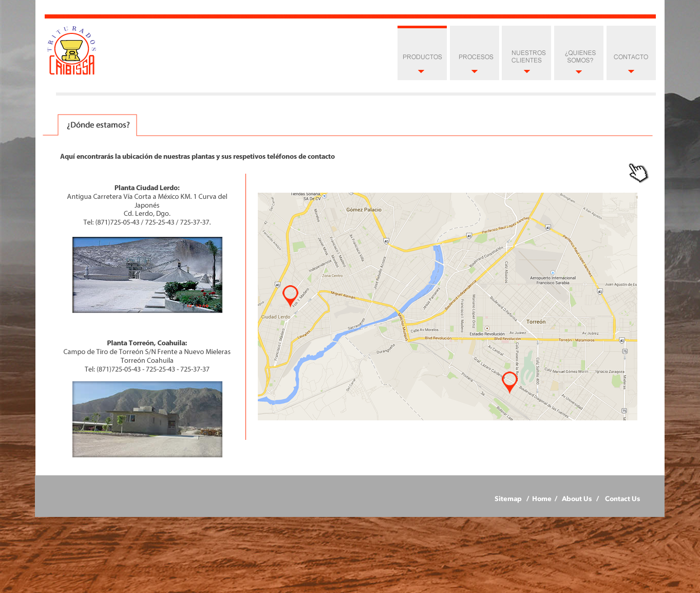Click the Planta Ciudad Lerdo photo
700x593 pixels.
[147, 275]
